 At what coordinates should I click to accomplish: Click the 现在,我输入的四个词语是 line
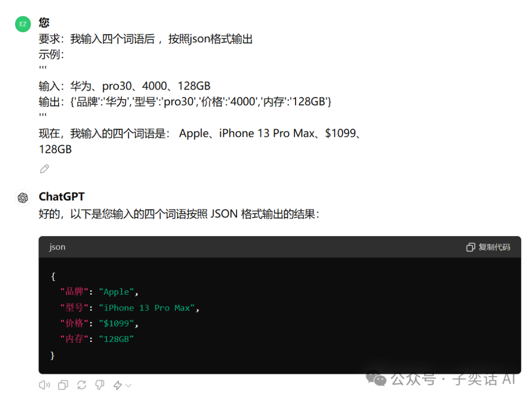200,133
